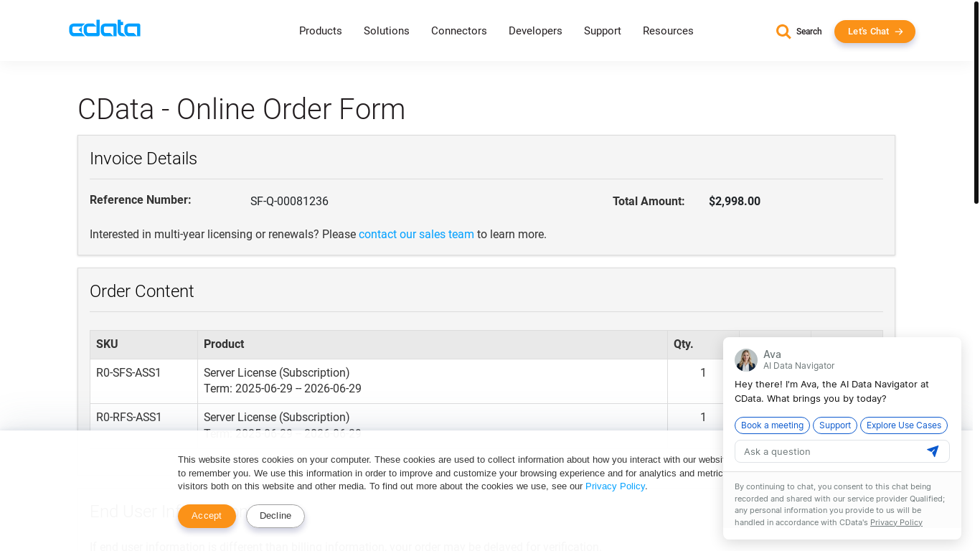Open the Developers menu

(x=535, y=31)
